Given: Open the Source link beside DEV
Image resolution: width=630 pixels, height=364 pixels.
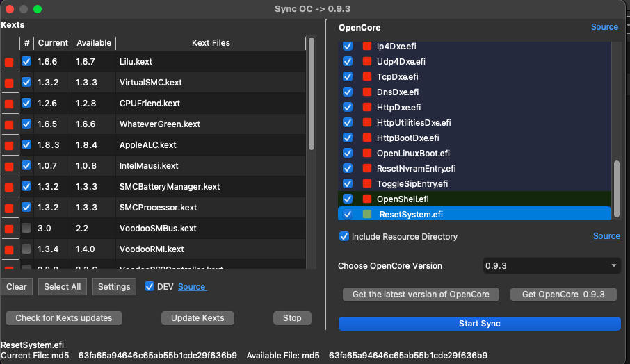Looking at the screenshot, I should (192, 286).
